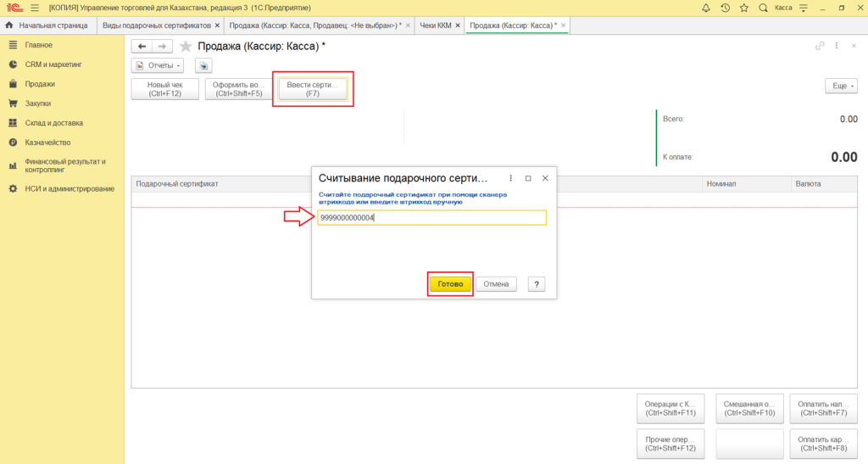The image size is (868, 464).
Task: Close the Продажа form with x icon
Action: [854, 46]
